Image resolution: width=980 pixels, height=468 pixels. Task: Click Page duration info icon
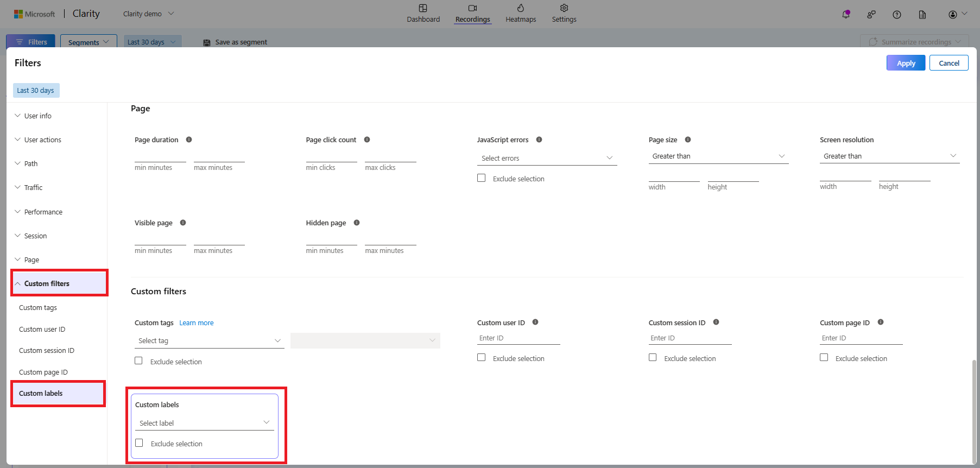189,140
